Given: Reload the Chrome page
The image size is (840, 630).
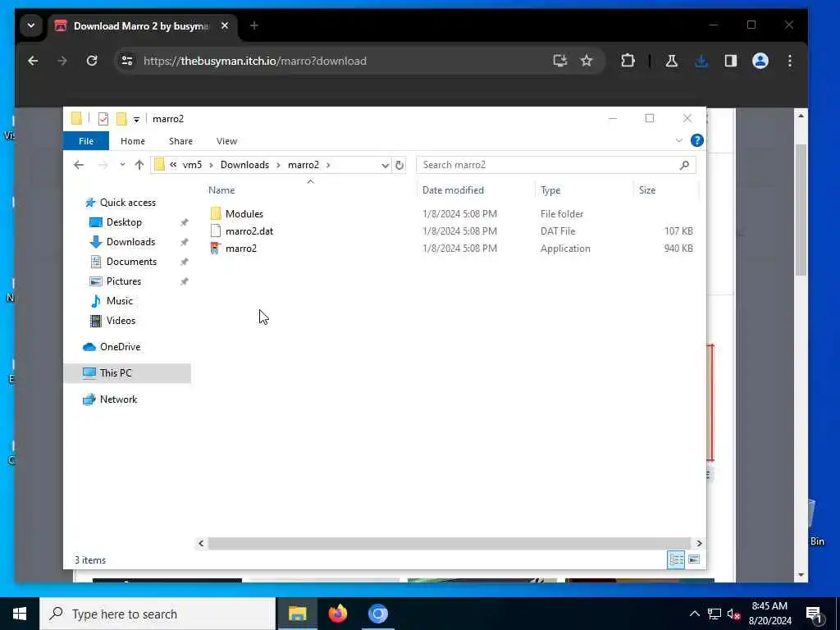Looking at the screenshot, I should click(92, 61).
